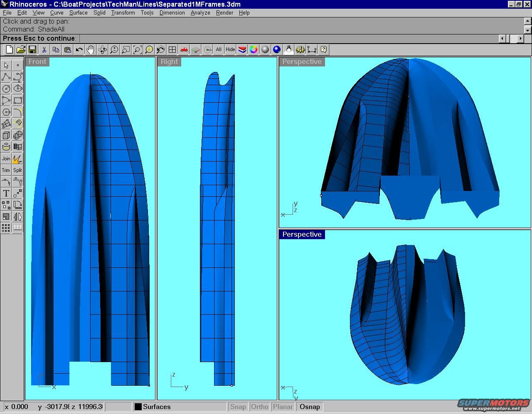Viewport: 532px width, 414px height.
Task: Toggle Snap in status bar
Action: (238, 407)
